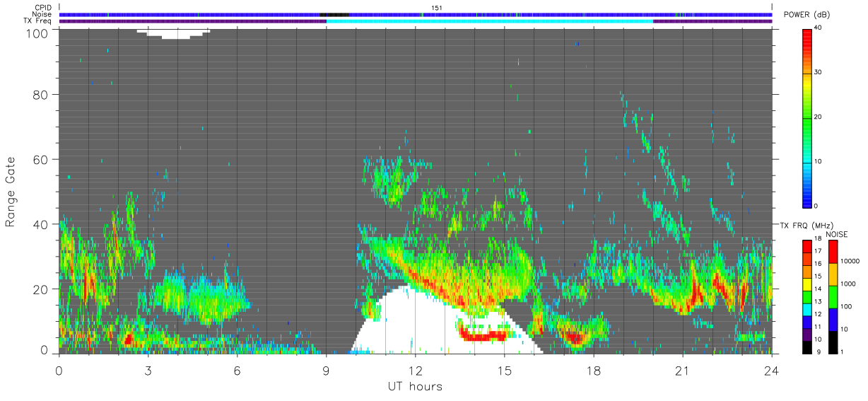Screen dimensions: 868x401
Task: Select the 24 tick on UT hours axis
Action: 772,371
